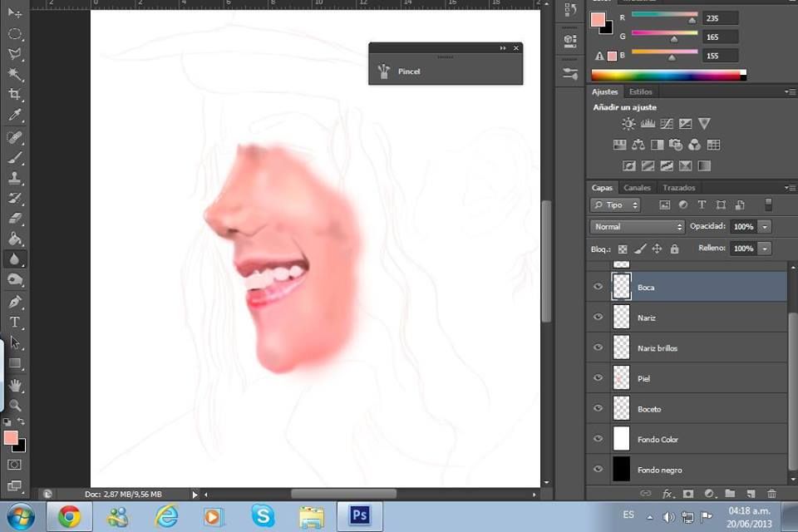Add a Channel Mixer adjustment
This screenshot has height=532, width=798.
(x=694, y=145)
